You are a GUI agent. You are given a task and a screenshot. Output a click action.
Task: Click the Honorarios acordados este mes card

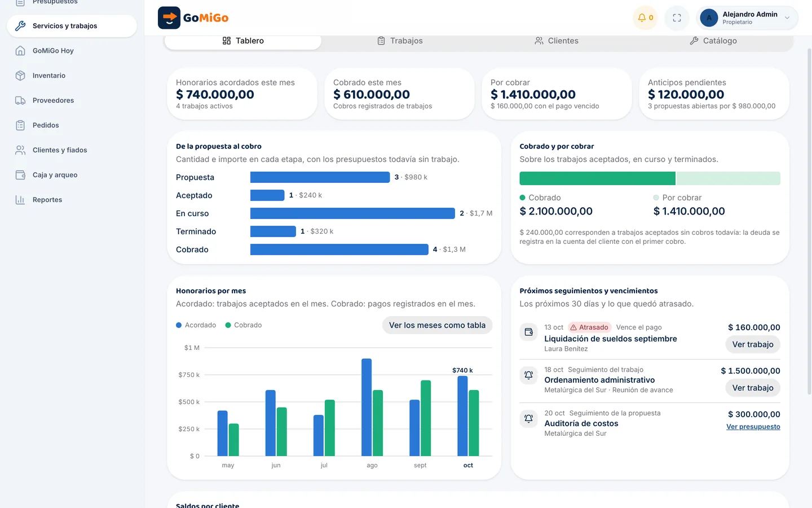242,94
